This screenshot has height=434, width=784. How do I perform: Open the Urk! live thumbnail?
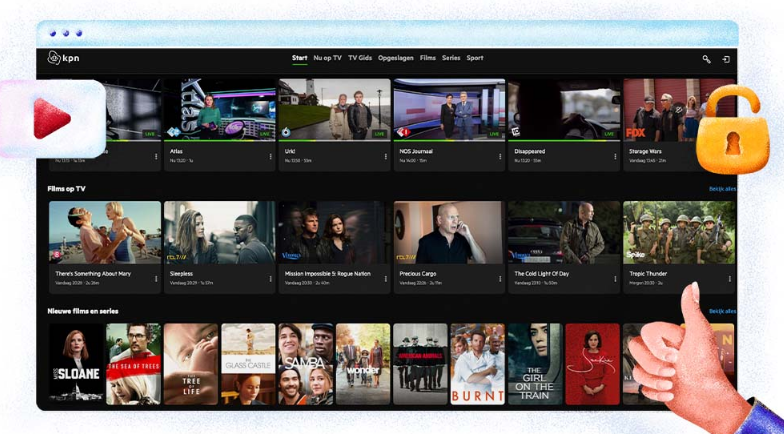[334, 110]
